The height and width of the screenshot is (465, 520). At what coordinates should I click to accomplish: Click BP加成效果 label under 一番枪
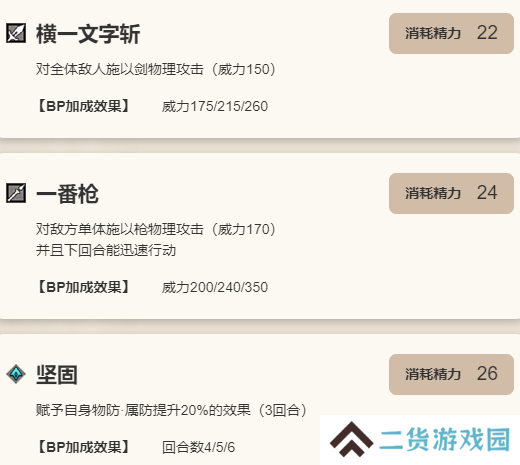point(84,287)
